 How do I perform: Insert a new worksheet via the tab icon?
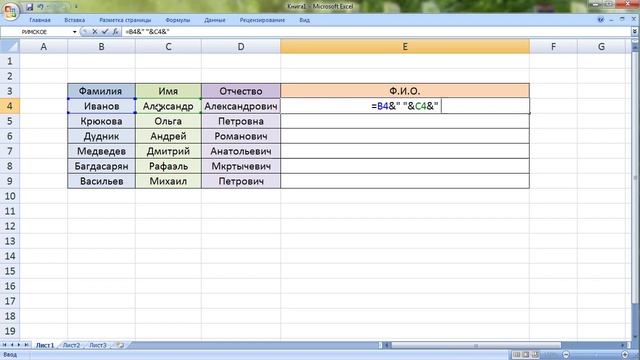120,345
